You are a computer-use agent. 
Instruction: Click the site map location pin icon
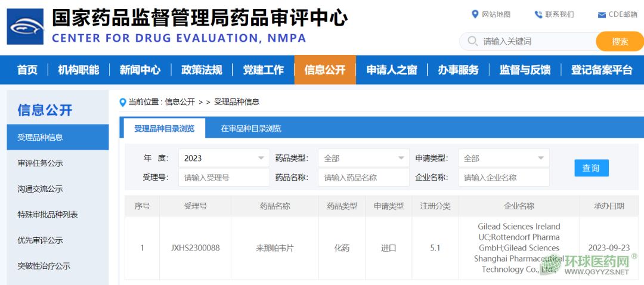[475, 14]
